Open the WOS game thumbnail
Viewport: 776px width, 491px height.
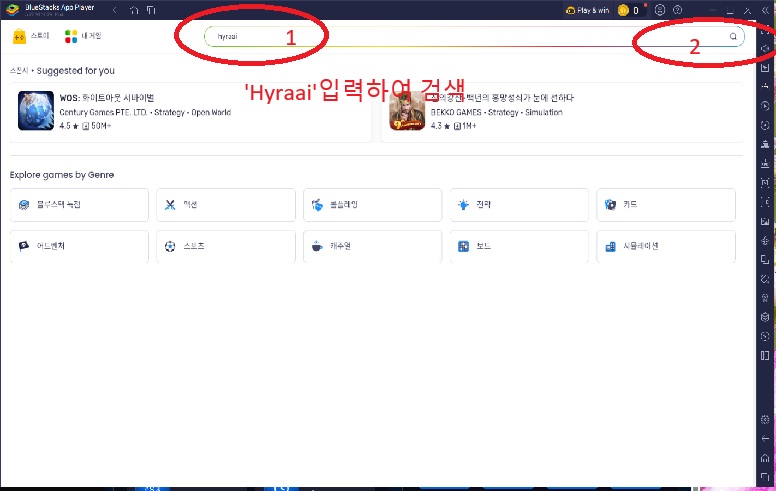click(36, 110)
